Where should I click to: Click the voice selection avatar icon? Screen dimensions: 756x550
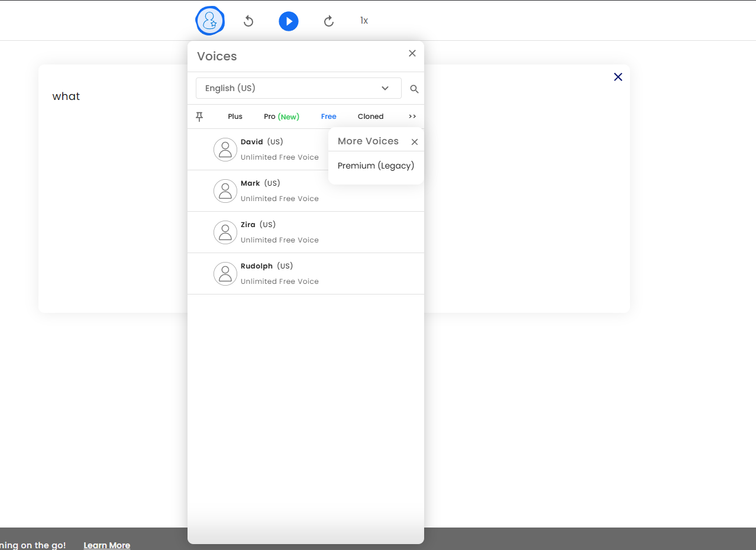click(x=210, y=21)
